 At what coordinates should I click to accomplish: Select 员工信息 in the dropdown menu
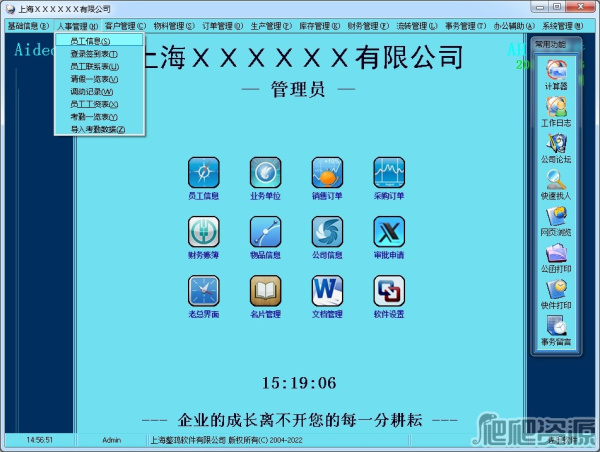click(99, 41)
